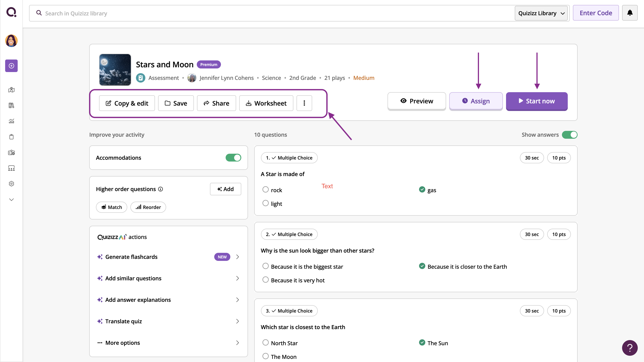Click the Copy & edit button

coord(127,103)
